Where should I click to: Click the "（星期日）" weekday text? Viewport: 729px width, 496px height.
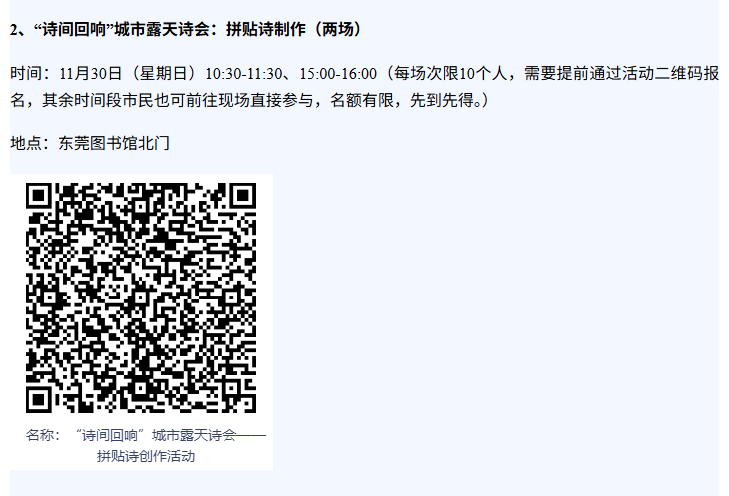[164, 73]
